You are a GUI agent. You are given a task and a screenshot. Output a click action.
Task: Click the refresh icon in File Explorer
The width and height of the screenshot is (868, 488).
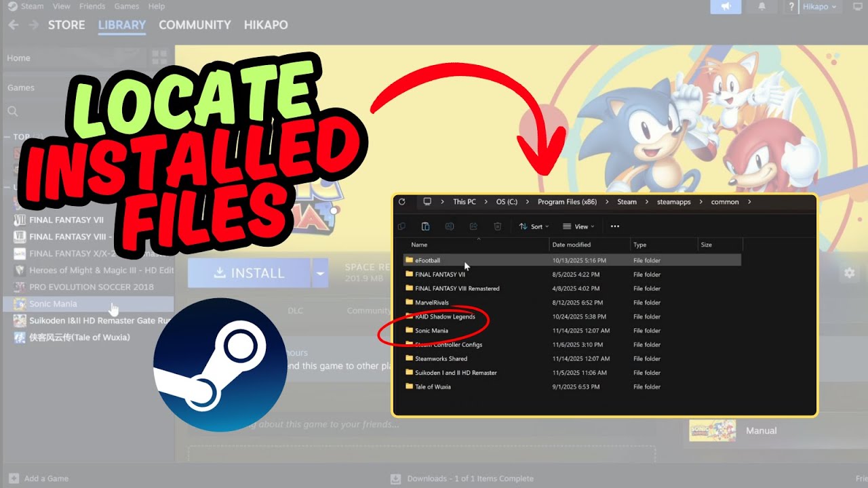point(402,202)
